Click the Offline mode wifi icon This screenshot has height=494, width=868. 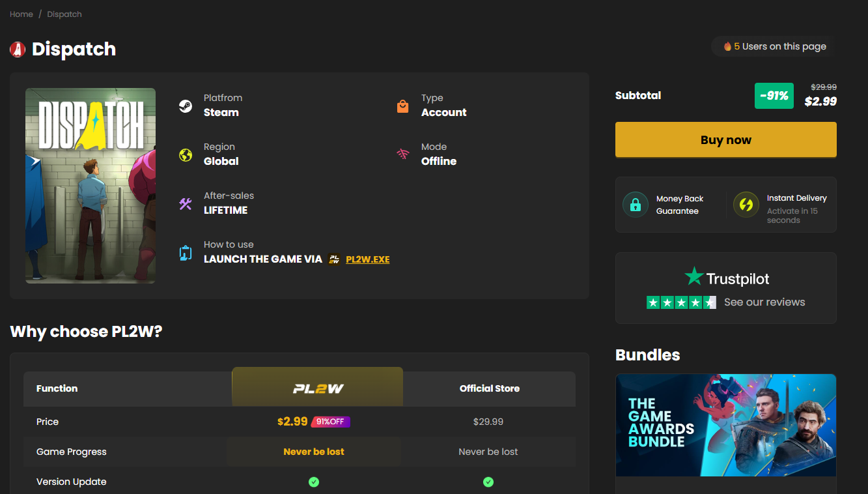tap(403, 154)
